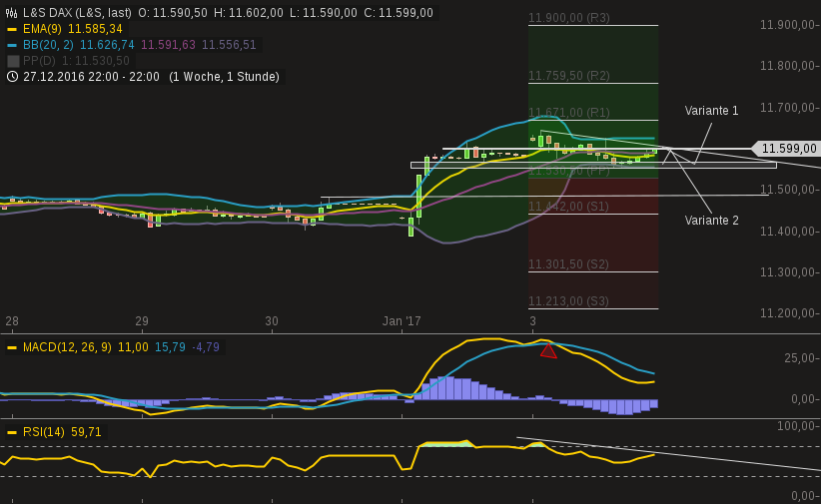The width and height of the screenshot is (821, 504).
Task: Click the current price tag 11.599,00
Action: [788, 149]
